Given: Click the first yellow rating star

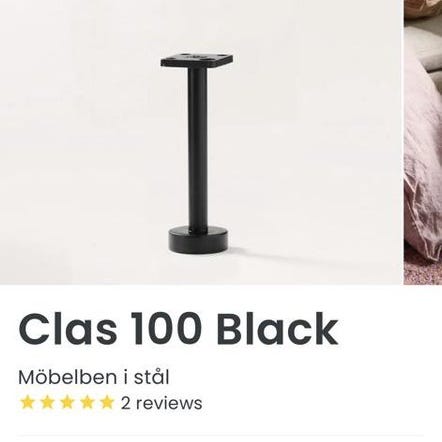Looking at the screenshot, I should pyautogui.click(x=27, y=402).
